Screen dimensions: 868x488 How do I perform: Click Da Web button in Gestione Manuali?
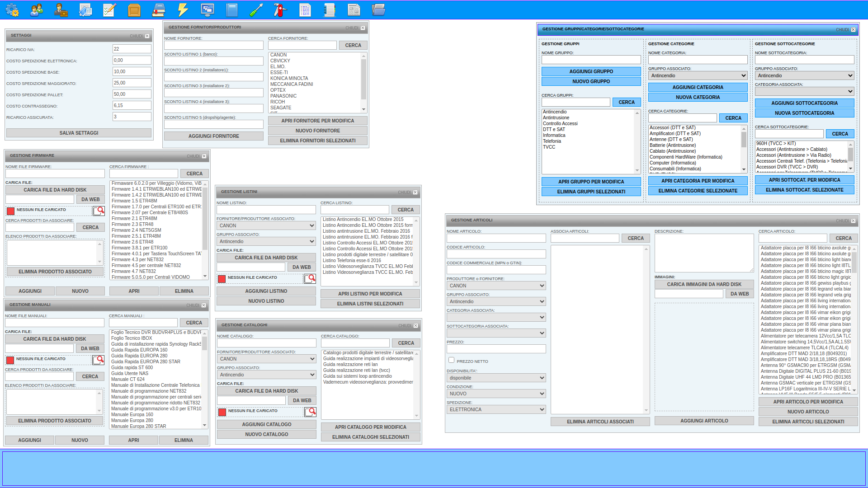[x=90, y=348]
